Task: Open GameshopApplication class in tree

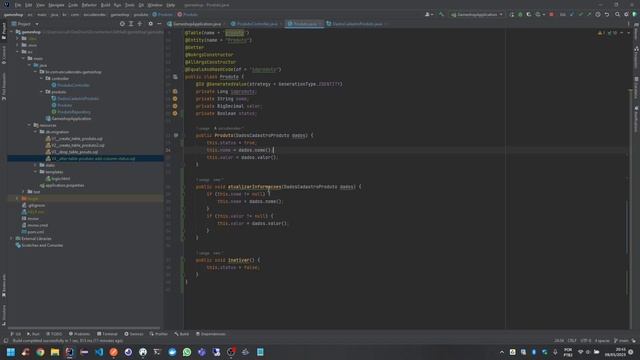Action: pyautogui.click(x=68, y=118)
